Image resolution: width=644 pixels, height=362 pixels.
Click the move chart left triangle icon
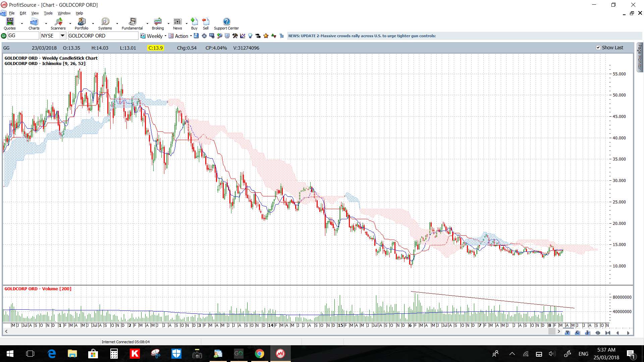(x=618, y=333)
